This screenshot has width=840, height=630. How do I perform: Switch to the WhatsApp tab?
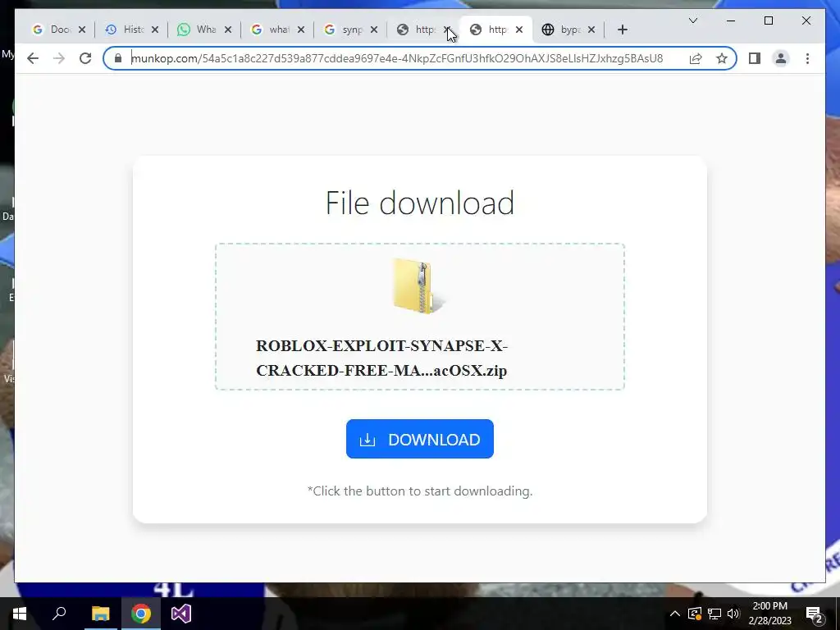tap(199, 30)
